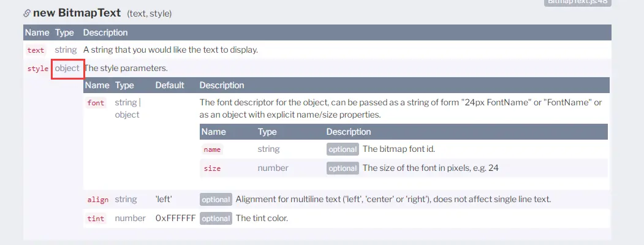Select the "align" parameter name
The width and height of the screenshot is (644, 245).
coord(97,200)
